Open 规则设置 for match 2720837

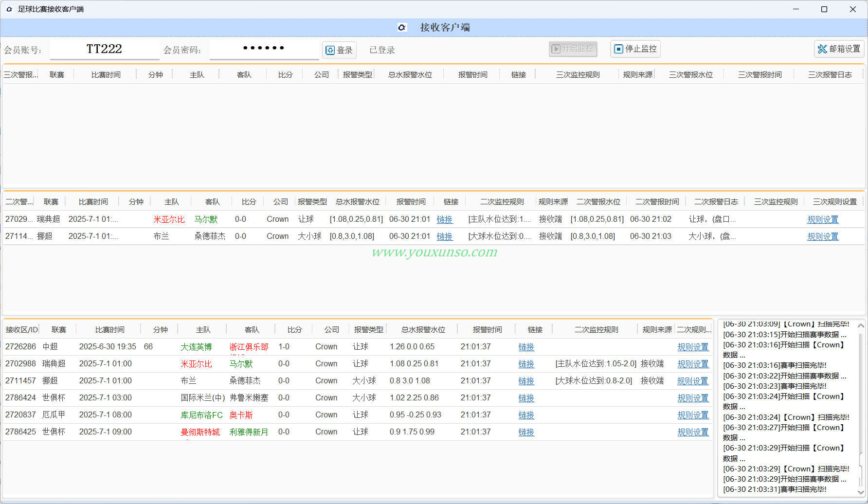(x=693, y=415)
